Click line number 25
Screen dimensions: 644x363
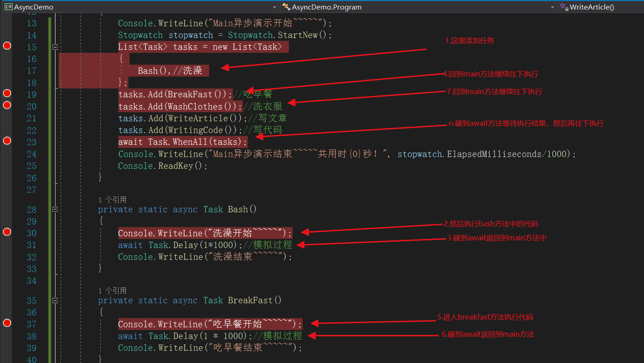tap(32, 166)
